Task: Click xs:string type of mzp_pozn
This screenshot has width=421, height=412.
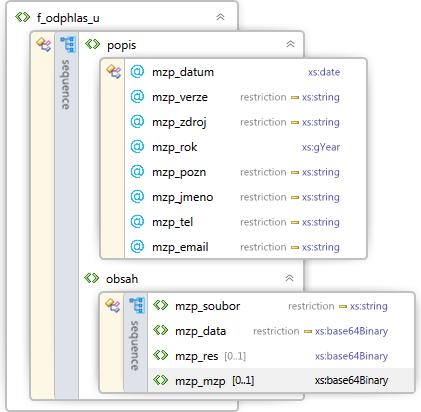Action: pos(321,172)
